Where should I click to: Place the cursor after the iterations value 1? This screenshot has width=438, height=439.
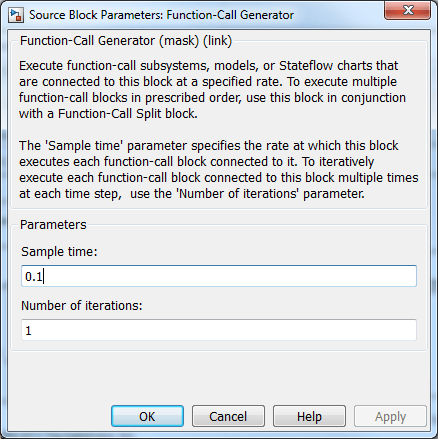32,330
